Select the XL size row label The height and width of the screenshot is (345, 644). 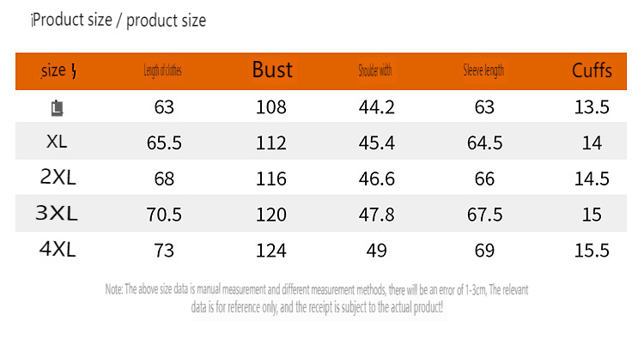58,141
